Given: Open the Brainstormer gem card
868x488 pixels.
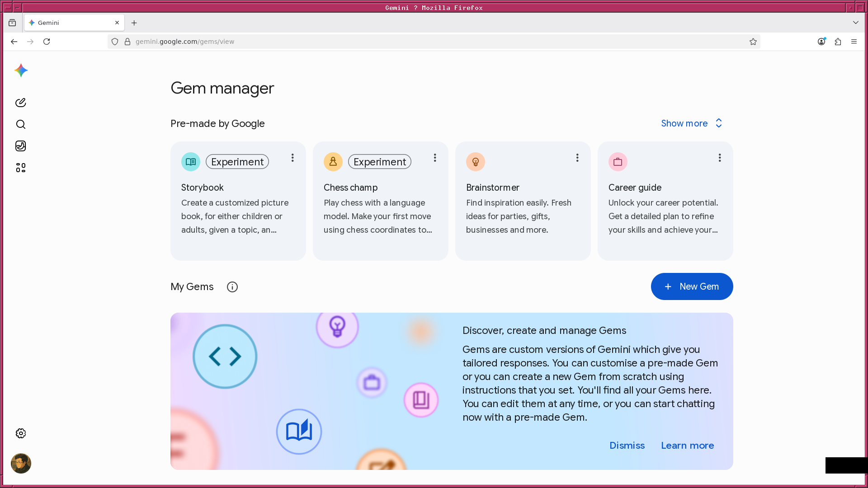Looking at the screenshot, I should point(523,201).
